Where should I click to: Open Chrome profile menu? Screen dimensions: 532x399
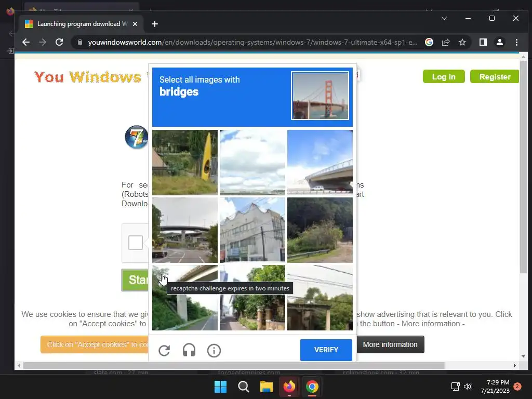499,42
